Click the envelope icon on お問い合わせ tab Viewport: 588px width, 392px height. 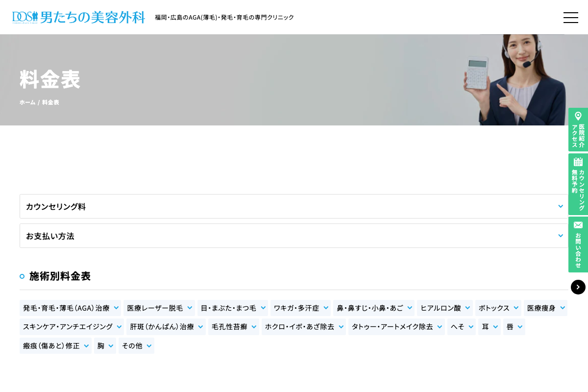tap(578, 225)
